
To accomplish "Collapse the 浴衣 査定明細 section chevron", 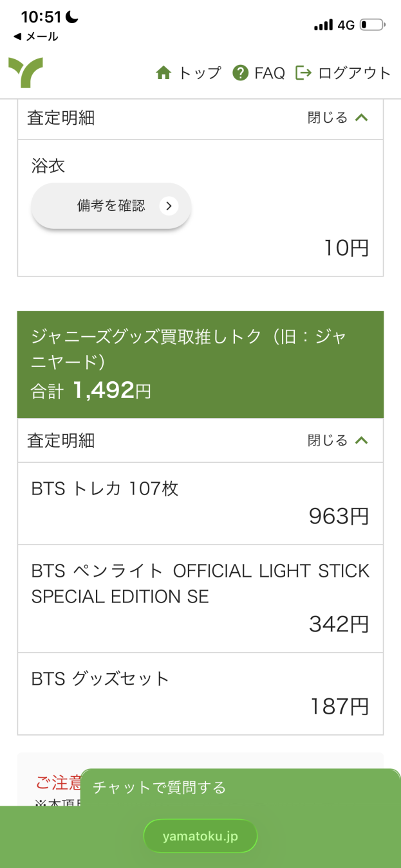I will click(x=362, y=118).
